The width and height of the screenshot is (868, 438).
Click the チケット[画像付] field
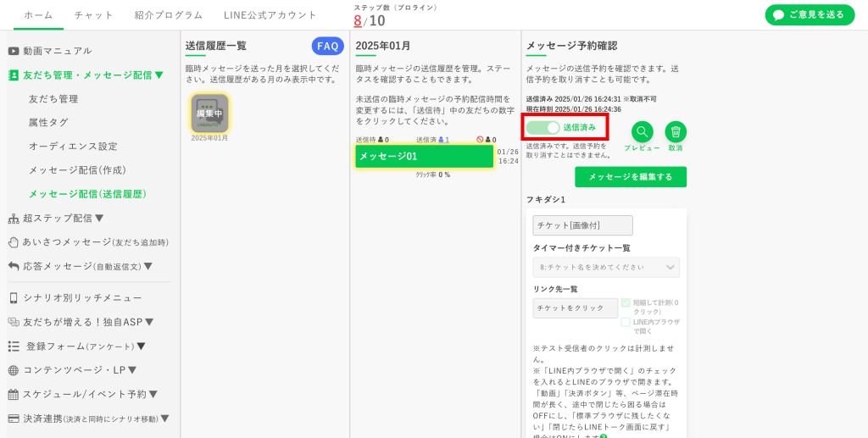click(583, 225)
